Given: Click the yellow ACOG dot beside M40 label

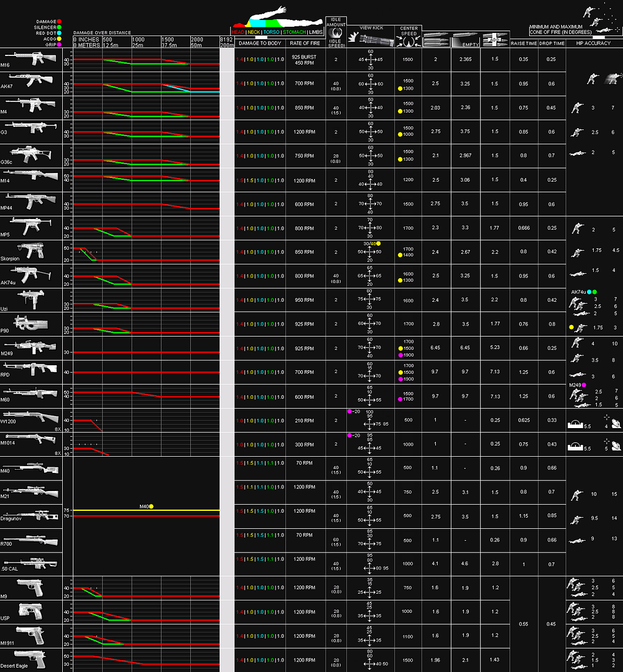Looking at the screenshot, I should click(151, 506).
